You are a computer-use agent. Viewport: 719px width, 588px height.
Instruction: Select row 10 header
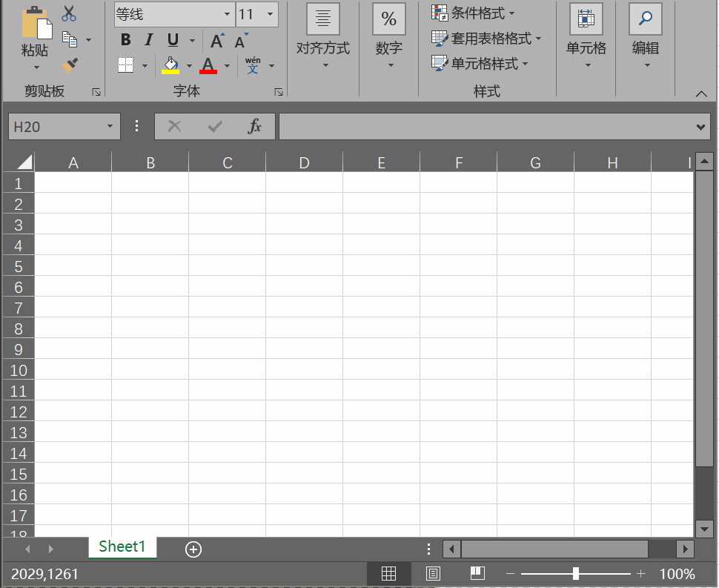19,370
